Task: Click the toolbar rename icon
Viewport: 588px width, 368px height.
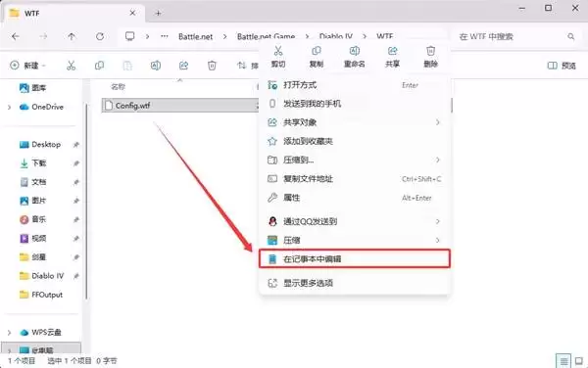Action: pyautogui.click(x=156, y=66)
